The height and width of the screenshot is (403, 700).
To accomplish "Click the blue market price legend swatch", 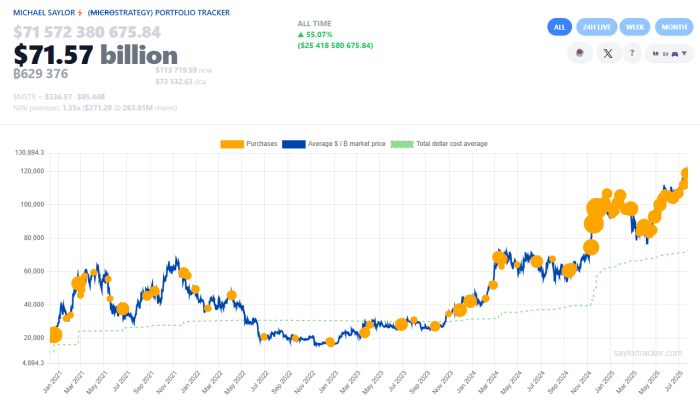I will pos(292,144).
